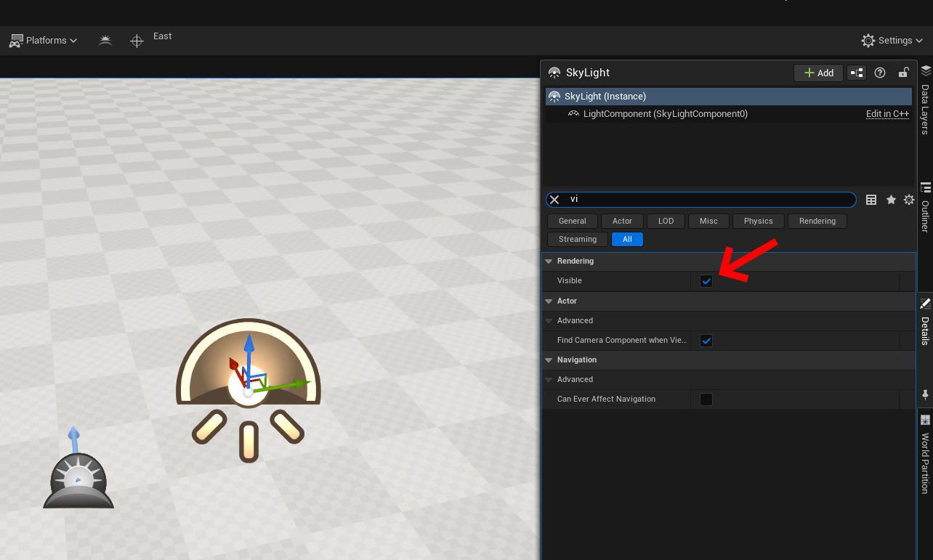The image size is (933, 560).
Task: Open the Platforms dropdown
Action: (44, 41)
